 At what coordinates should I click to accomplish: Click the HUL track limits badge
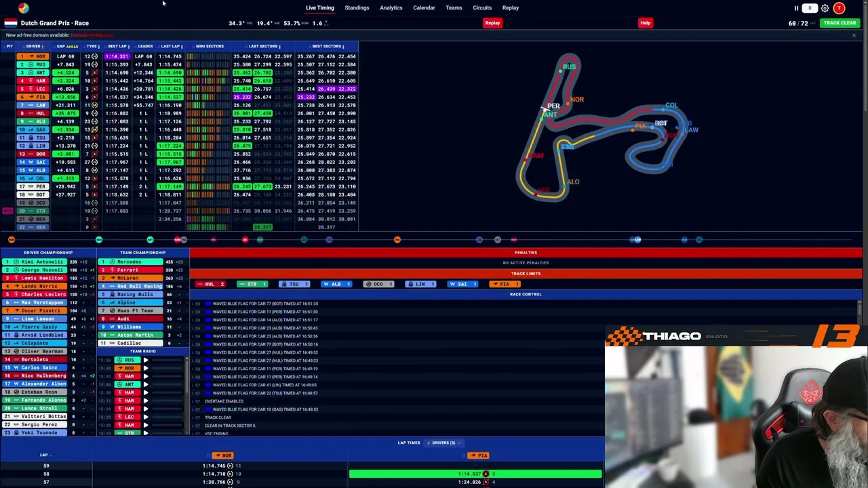click(210, 284)
